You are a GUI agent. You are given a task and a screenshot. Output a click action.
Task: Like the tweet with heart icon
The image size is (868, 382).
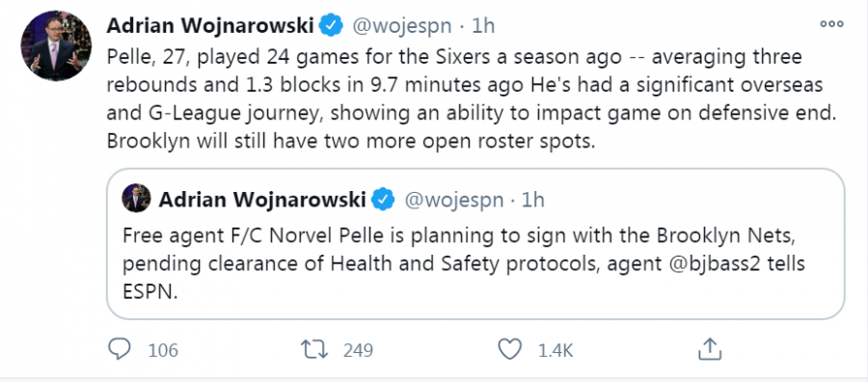click(x=510, y=349)
